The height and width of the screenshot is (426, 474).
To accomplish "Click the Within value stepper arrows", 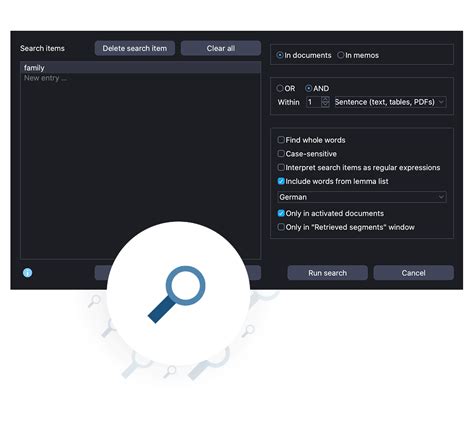I will pyautogui.click(x=325, y=102).
